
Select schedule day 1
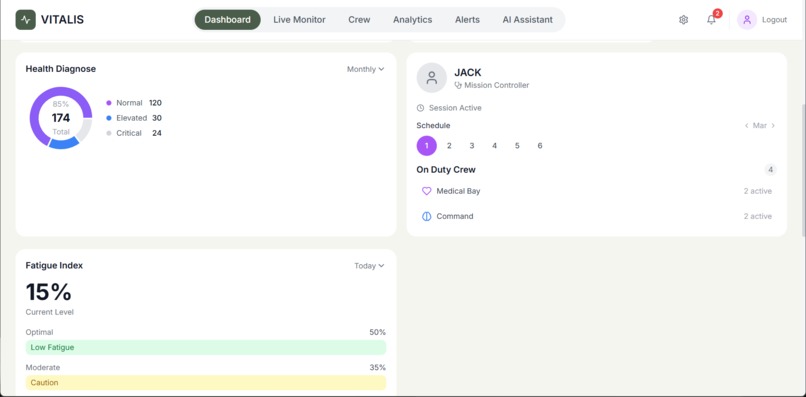point(427,146)
